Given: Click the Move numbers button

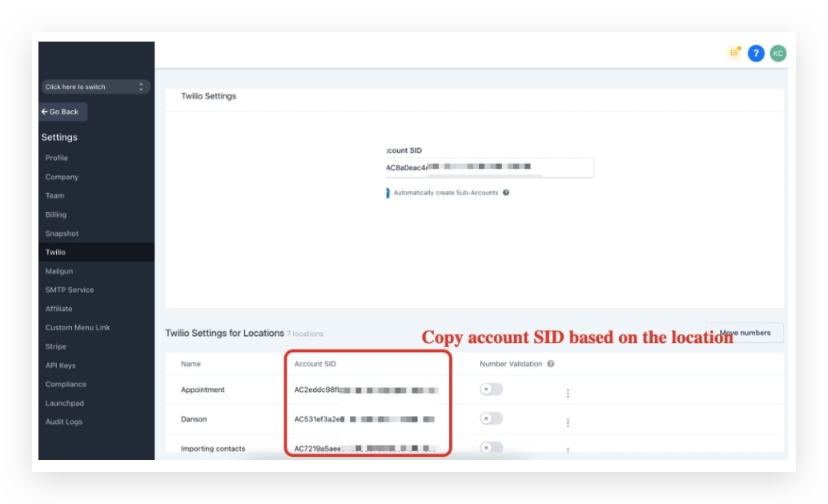Looking at the screenshot, I should (x=745, y=333).
